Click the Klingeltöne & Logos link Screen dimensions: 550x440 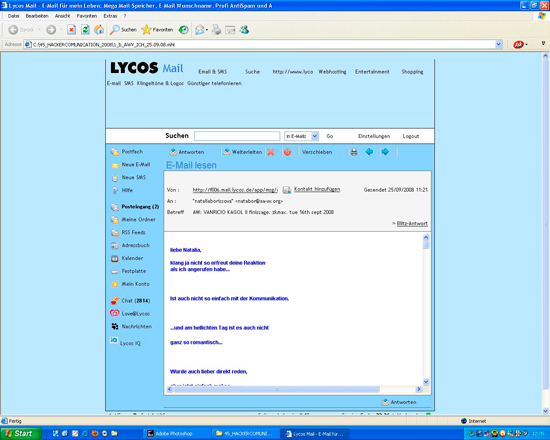tap(160, 84)
